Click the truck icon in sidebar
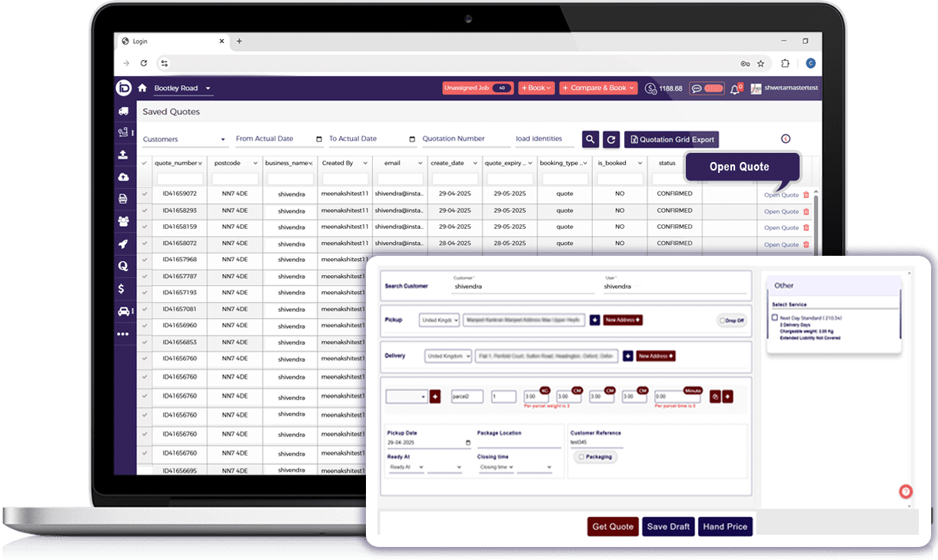This screenshot has height=560, width=938. [x=123, y=111]
